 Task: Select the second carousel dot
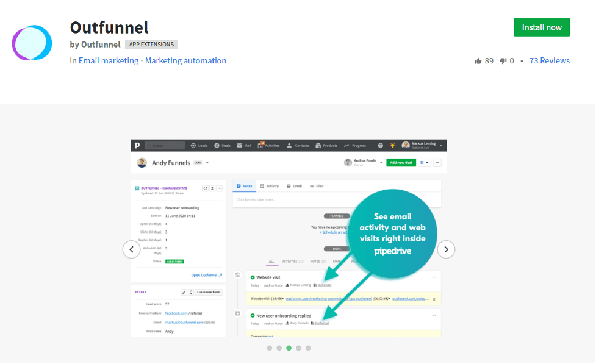(279, 348)
